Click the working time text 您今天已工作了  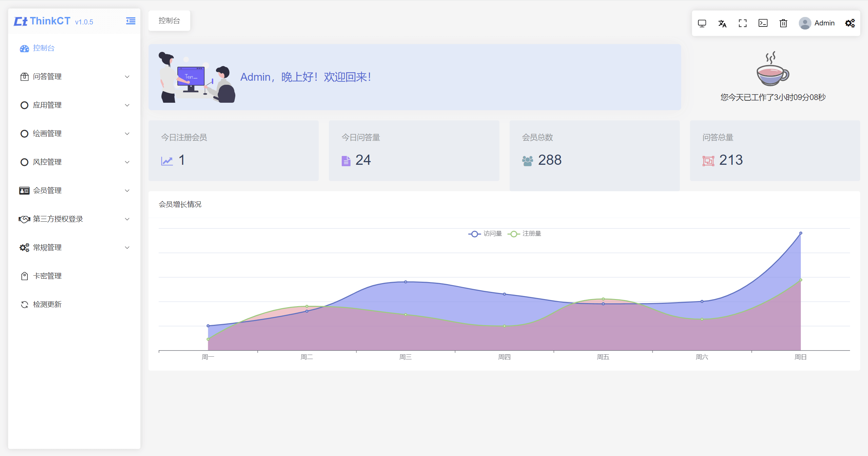(x=773, y=98)
